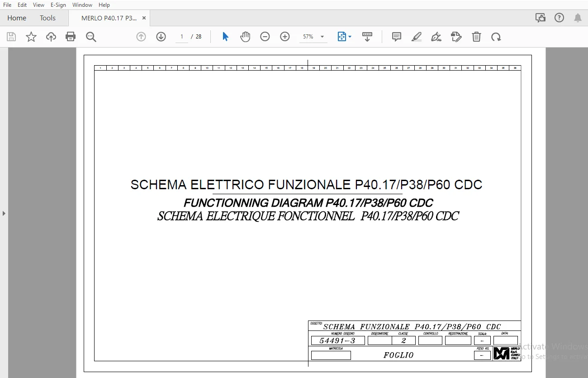Click the drawing number 54491-3
588x378 pixels.
pos(337,341)
